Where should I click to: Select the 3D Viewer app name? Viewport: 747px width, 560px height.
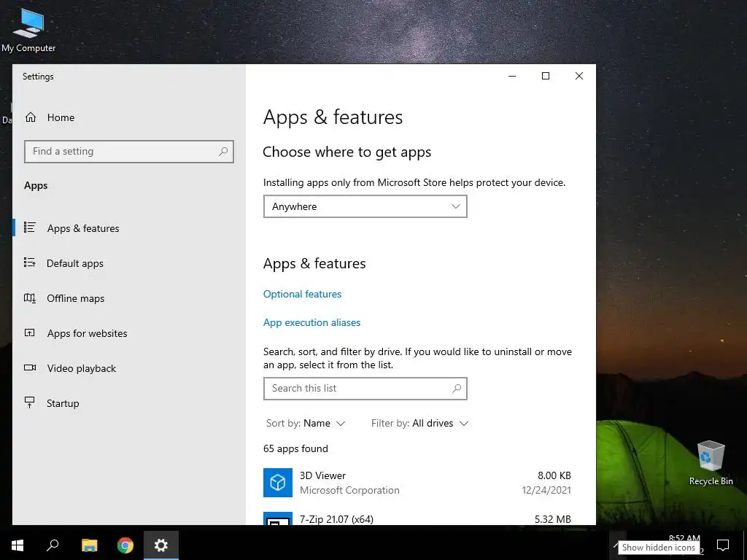pyautogui.click(x=323, y=475)
